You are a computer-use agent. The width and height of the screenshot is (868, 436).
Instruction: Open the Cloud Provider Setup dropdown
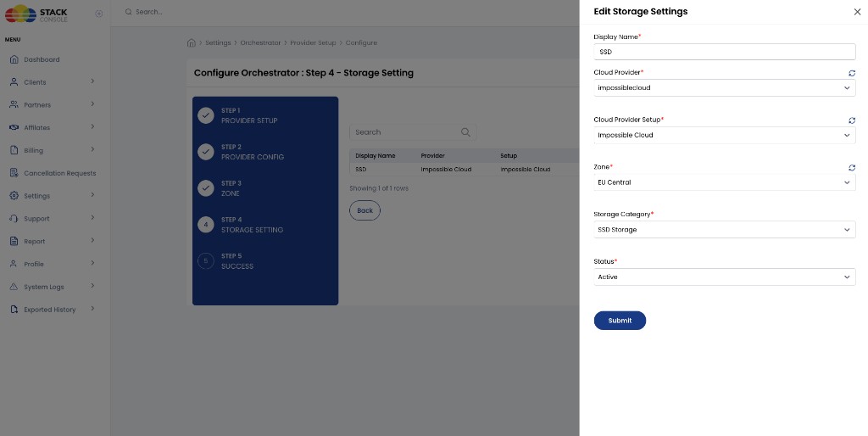(x=725, y=135)
